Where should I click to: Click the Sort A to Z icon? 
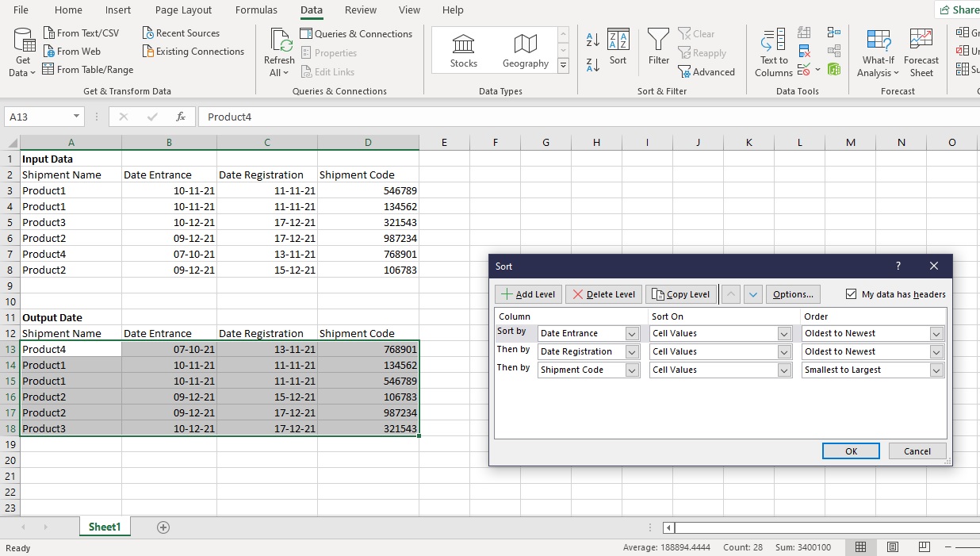(x=592, y=40)
